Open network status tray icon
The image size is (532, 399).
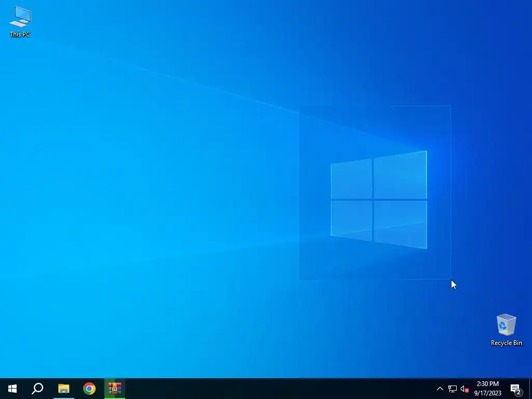[453, 389]
